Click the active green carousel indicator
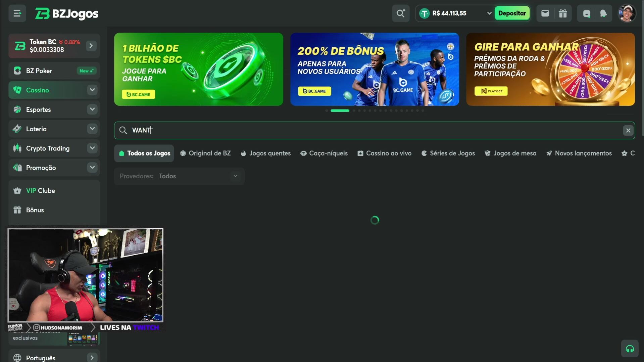The image size is (644, 362). [340, 110]
